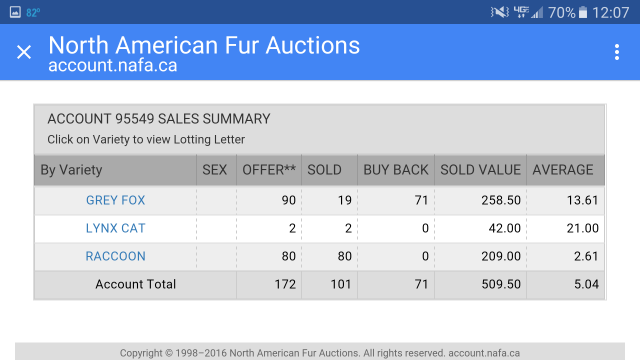Screen dimensions: 640x360
Task: Select the AVERAGE column header
Action: tap(562, 170)
